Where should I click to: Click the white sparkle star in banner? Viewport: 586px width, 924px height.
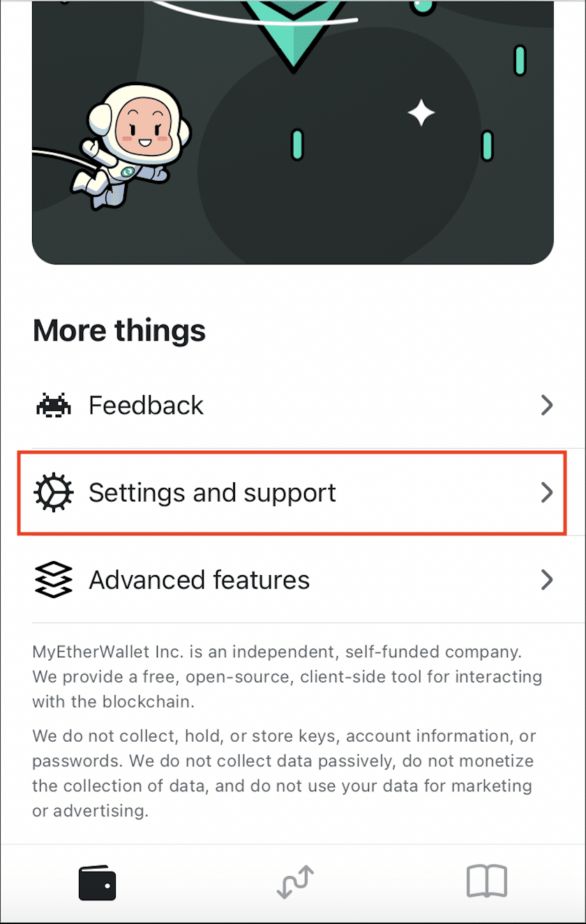click(x=421, y=113)
